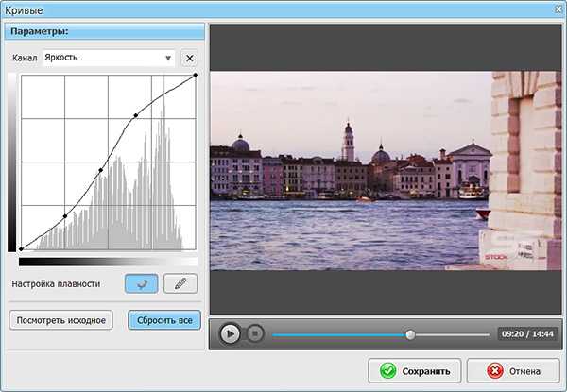Play the video preview
567x392 pixels.
click(x=230, y=333)
